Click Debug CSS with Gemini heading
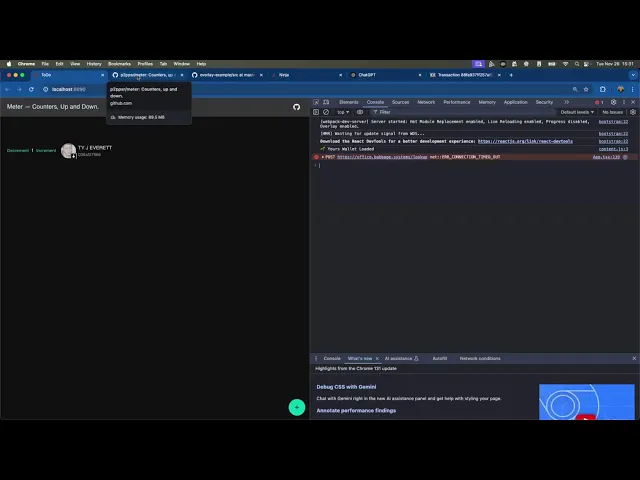The image size is (640, 480). (346, 387)
